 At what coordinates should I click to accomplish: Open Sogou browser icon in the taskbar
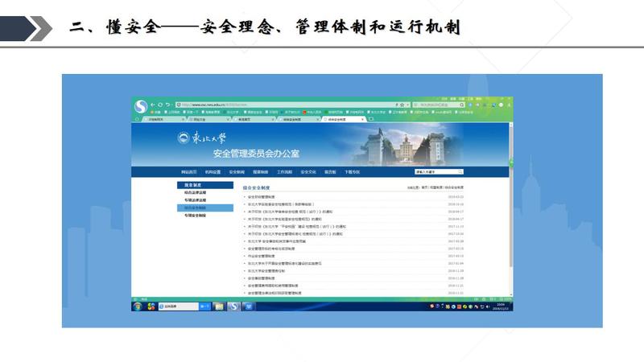tap(233, 306)
